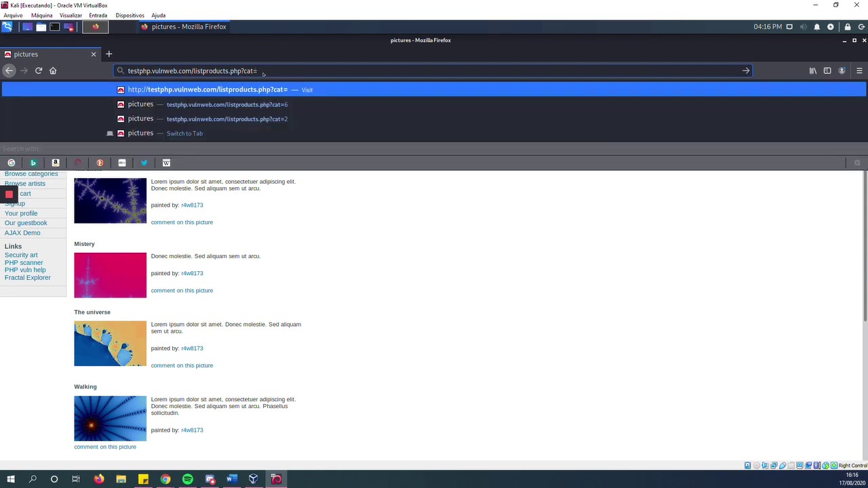Reload the current page
Viewport: 868px width, 488px height.
39,70
